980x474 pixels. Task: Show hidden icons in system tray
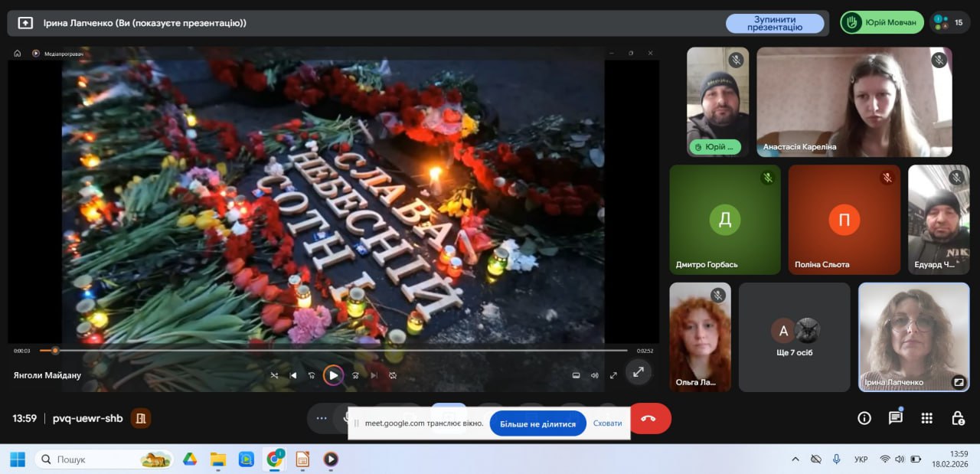click(x=795, y=459)
